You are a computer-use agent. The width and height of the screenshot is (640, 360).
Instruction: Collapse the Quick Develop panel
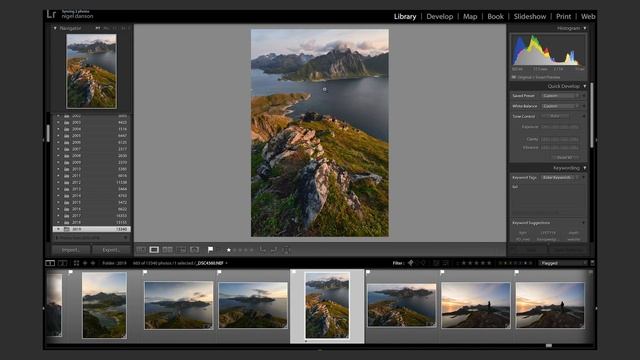click(585, 86)
